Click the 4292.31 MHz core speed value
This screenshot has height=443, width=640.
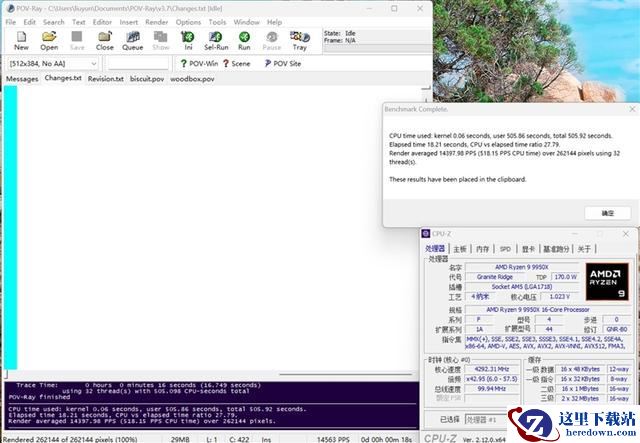(x=491, y=369)
